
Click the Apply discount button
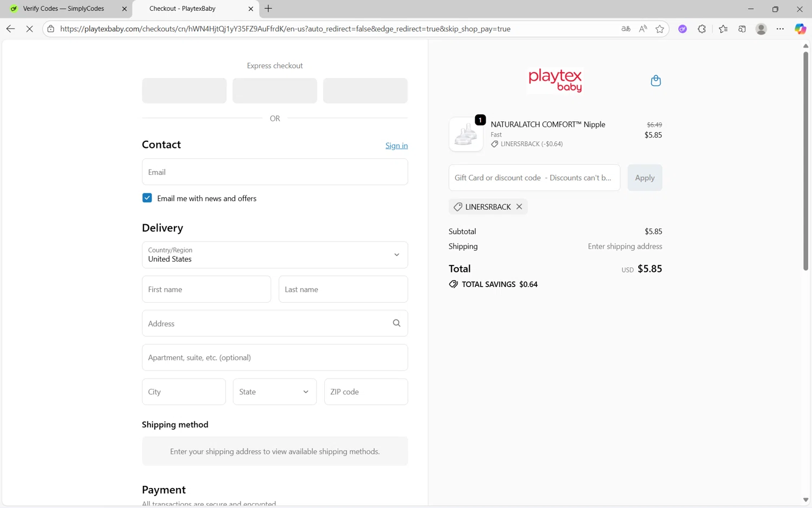[x=645, y=178]
